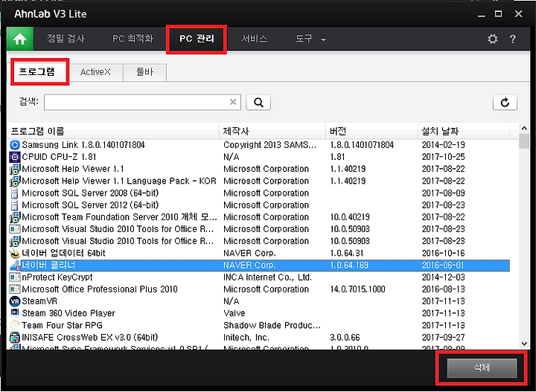Image resolution: width=536 pixels, height=392 pixels.
Task: Click version 14.0.7015.1000 cell
Action: coord(357,289)
